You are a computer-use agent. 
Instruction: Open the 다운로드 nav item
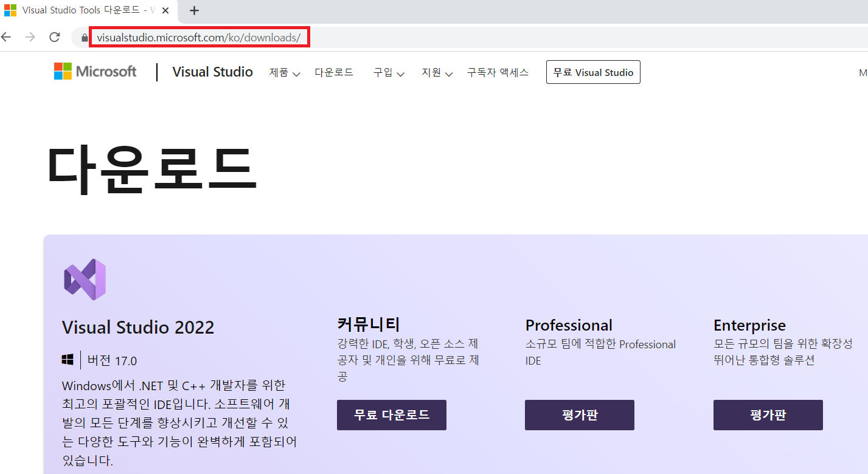tap(334, 72)
